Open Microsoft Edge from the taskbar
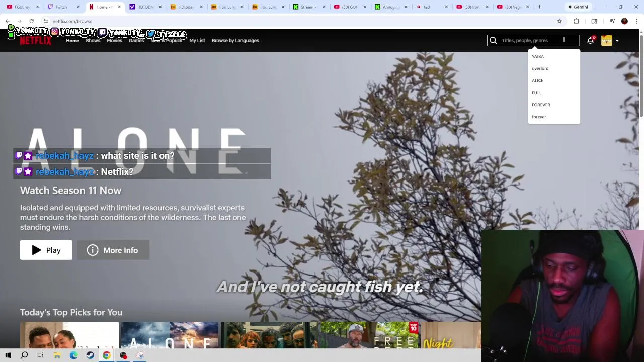Viewport: 644px width, 362px height. pyautogui.click(x=73, y=355)
